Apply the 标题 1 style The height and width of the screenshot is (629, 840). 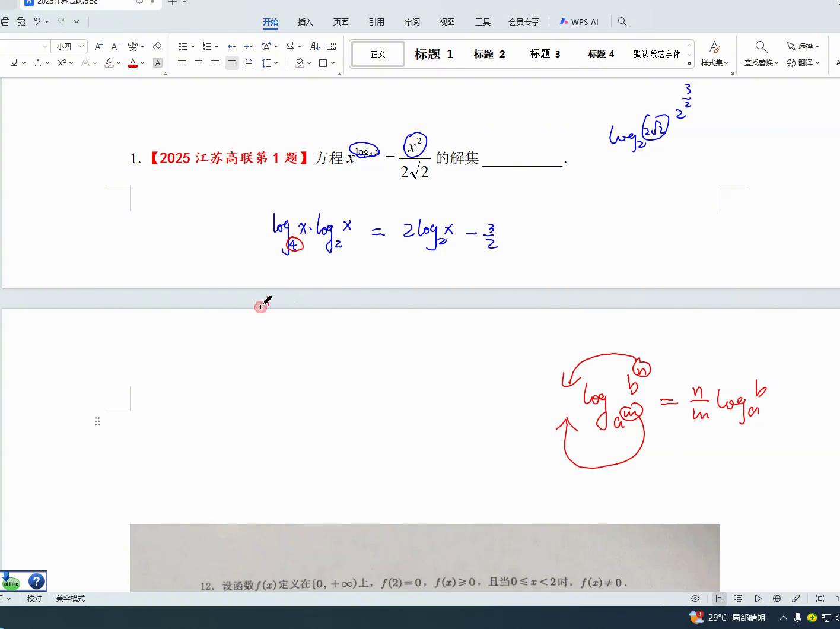pyautogui.click(x=434, y=53)
